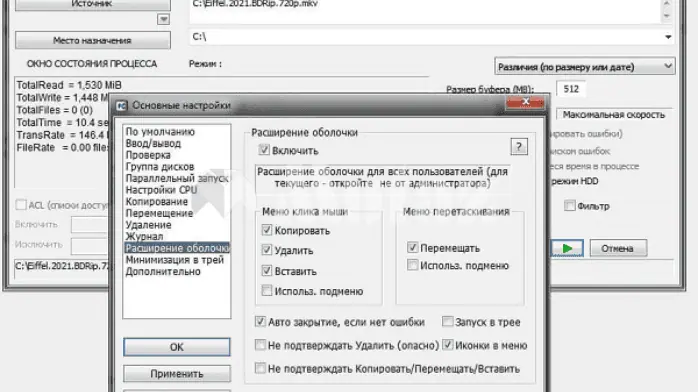The image size is (698, 392).
Task: Click the TotalFiles = 0 (0) line
Action: tap(55, 110)
